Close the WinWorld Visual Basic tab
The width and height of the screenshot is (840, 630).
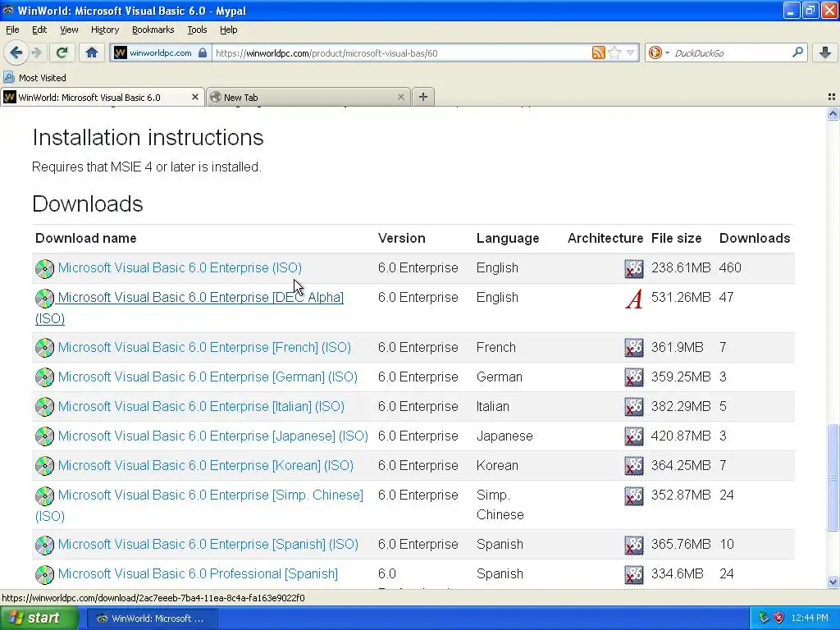[x=195, y=97]
